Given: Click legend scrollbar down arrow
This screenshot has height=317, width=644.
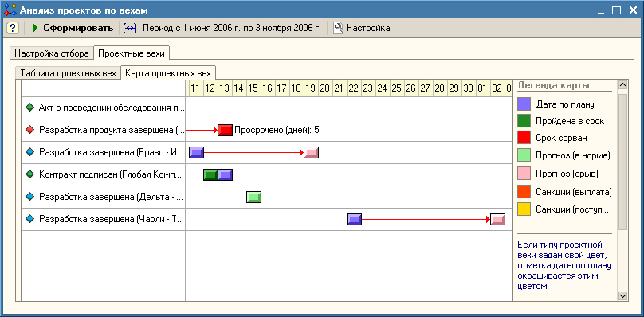Looking at the screenshot, I should [x=623, y=295].
